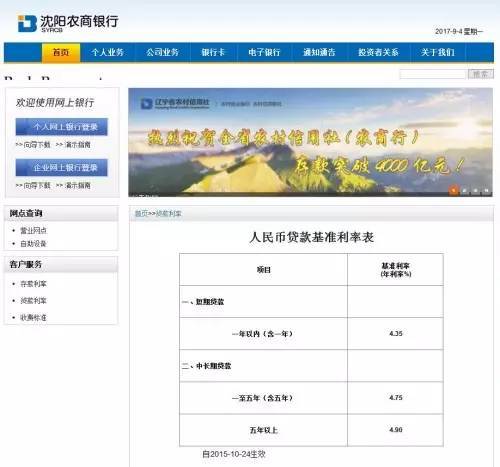Go to the 关于我们 page
The width and height of the screenshot is (500, 467).
pos(438,52)
